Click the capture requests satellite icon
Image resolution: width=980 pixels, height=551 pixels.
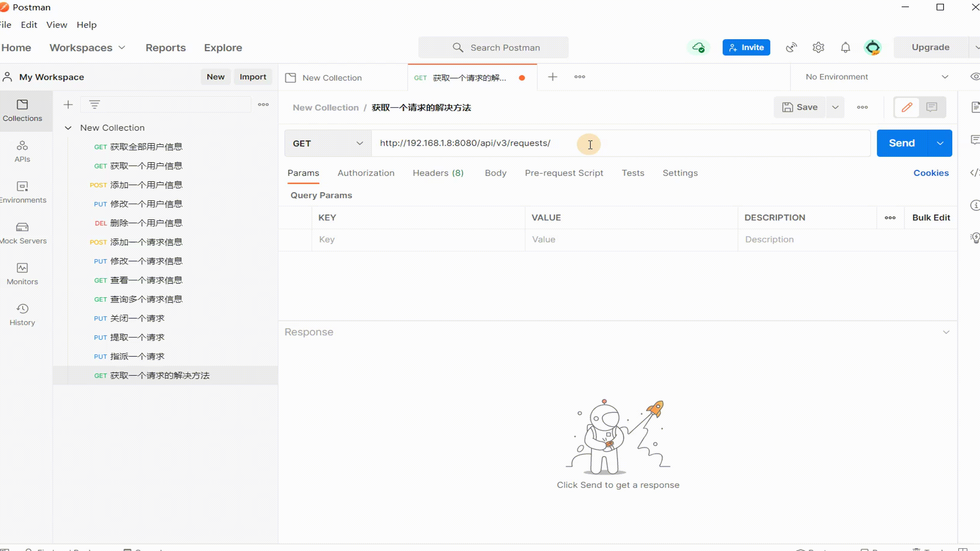[x=791, y=47]
